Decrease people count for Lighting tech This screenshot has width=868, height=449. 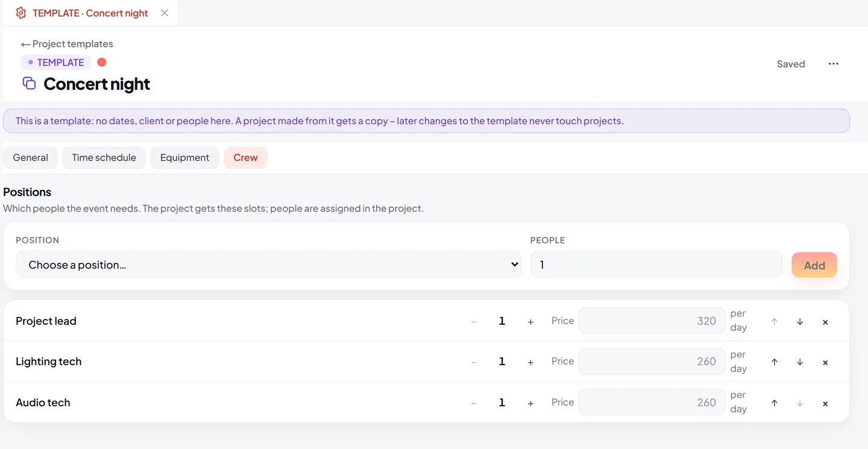coord(474,362)
